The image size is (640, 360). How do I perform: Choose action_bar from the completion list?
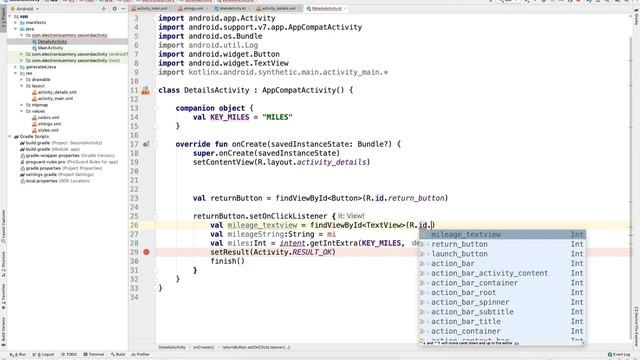[x=503, y=263]
